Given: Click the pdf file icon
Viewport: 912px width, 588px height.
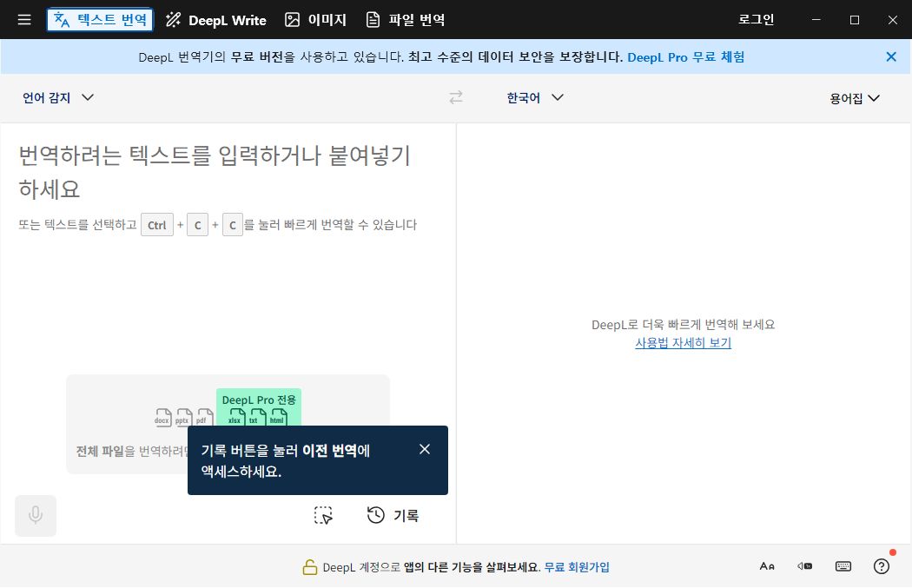Looking at the screenshot, I should pyautogui.click(x=204, y=417).
